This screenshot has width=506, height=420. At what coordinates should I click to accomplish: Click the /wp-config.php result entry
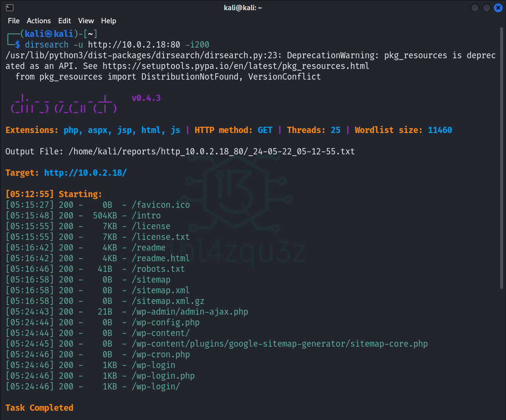tap(166, 322)
